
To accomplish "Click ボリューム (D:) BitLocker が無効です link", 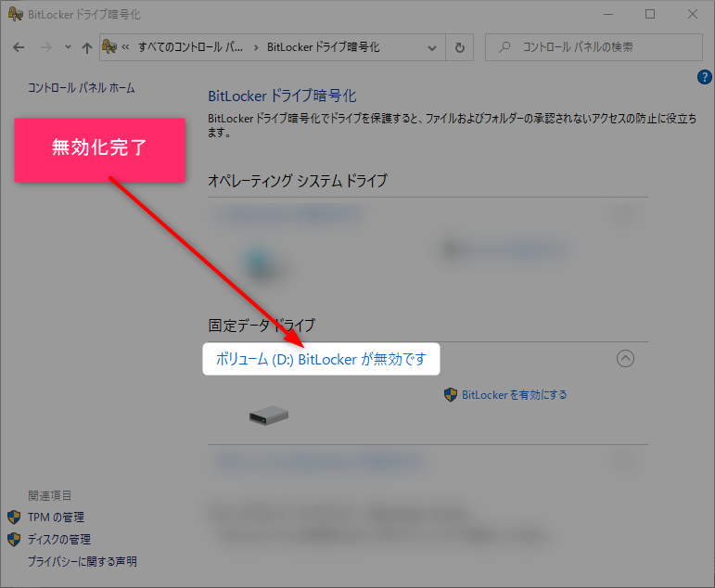I will point(321,359).
